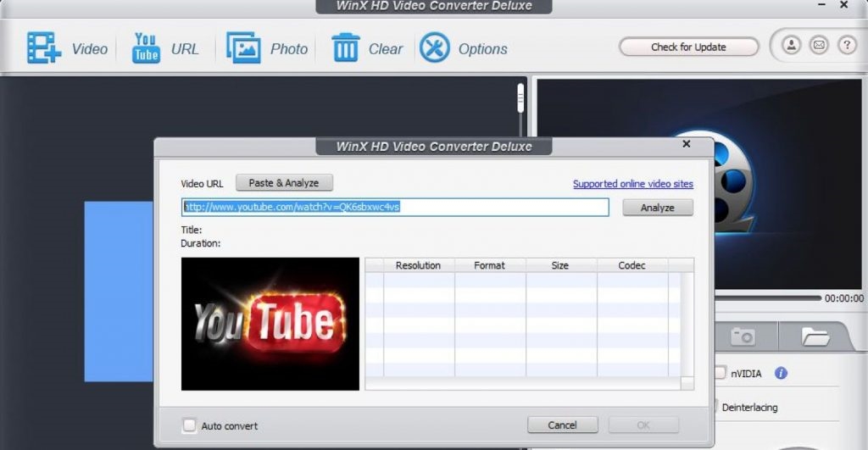The height and width of the screenshot is (450, 868).
Task: Click the Resolution column header
Action: (x=419, y=266)
